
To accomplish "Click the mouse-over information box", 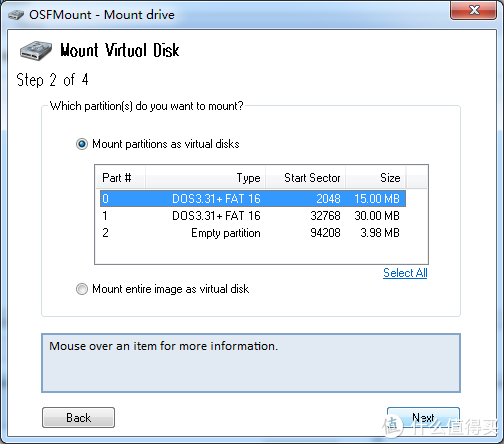I will click(251, 363).
